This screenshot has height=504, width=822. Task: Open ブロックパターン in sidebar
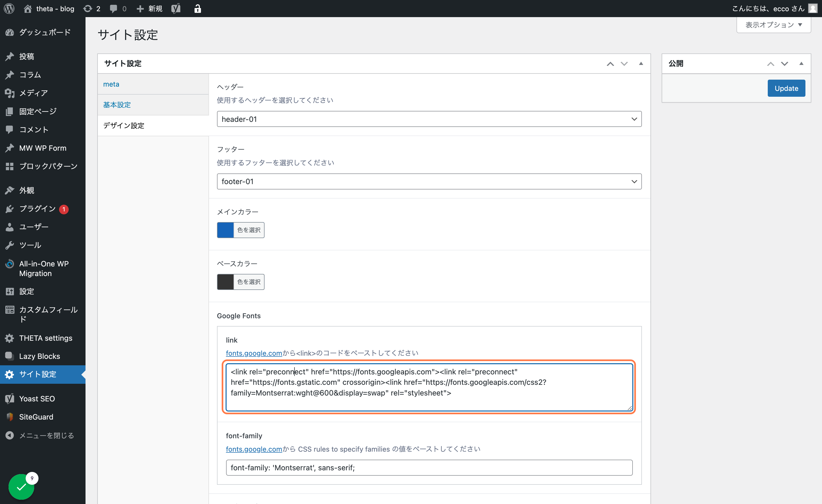[x=43, y=166]
